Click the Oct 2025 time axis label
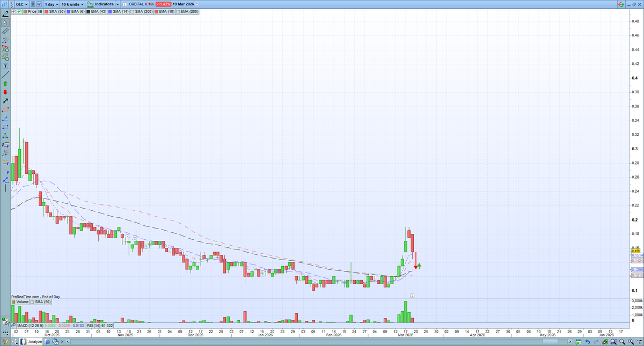Viewport: 644px width, 346px height. pyautogui.click(x=52, y=334)
